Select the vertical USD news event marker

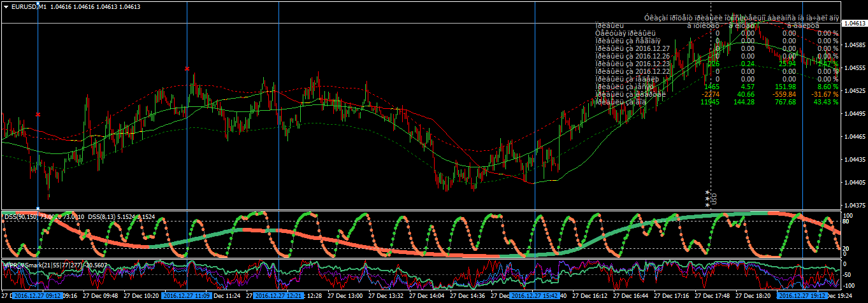(x=714, y=198)
